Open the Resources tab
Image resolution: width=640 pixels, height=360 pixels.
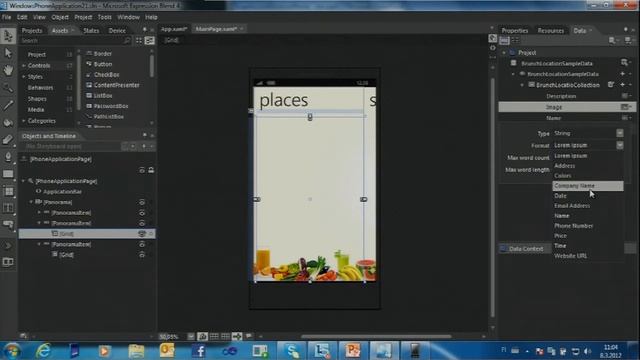coord(551,31)
